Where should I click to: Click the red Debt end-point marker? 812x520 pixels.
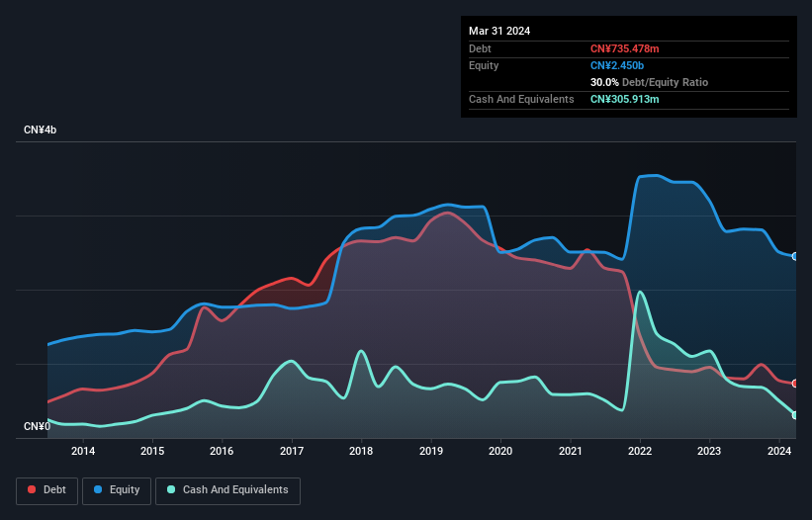(795, 384)
